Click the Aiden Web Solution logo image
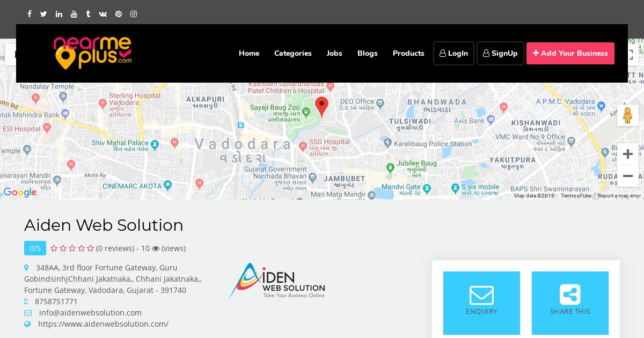 pyautogui.click(x=277, y=281)
